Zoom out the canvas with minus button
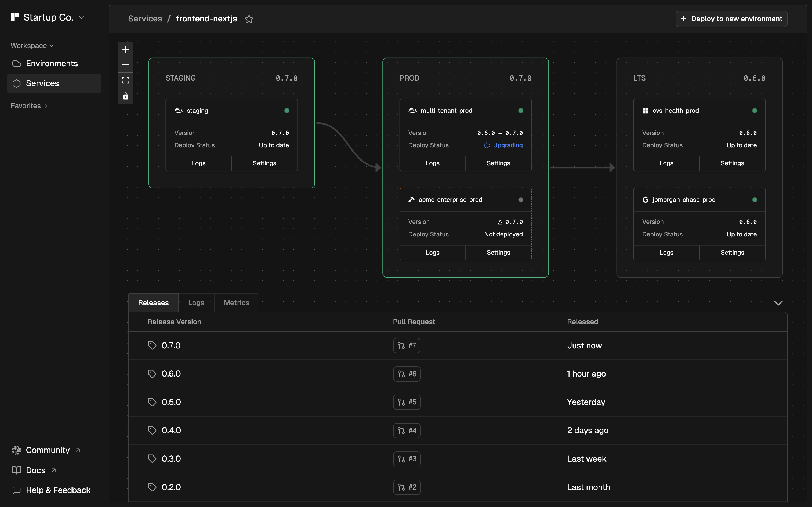The height and width of the screenshot is (507, 812). pos(125,65)
